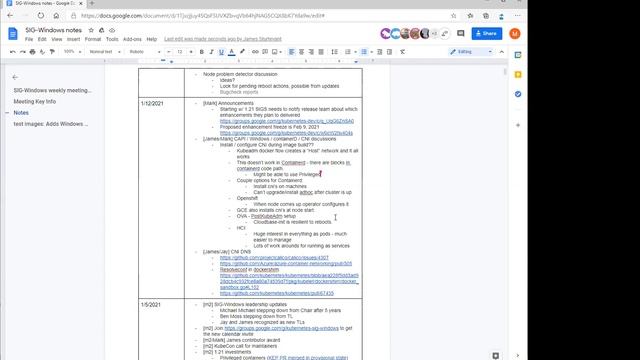Insert a link from the toolbar
This screenshot has height=360, width=640.
[255, 52]
